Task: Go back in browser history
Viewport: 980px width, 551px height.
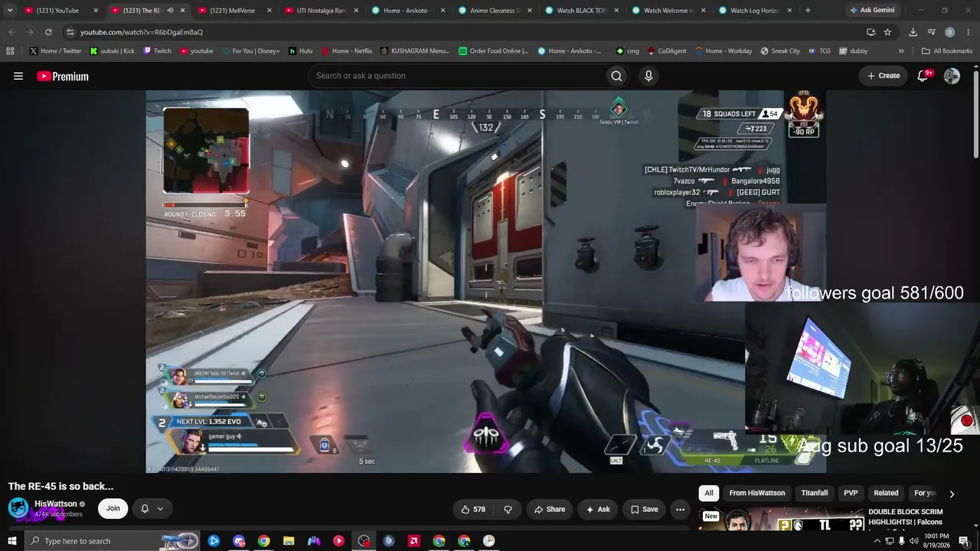Action: coord(11,32)
